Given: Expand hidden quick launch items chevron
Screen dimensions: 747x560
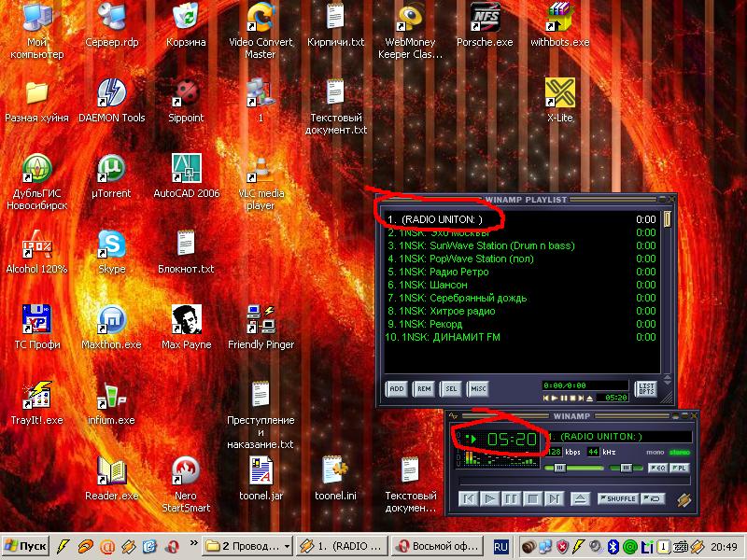Looking at the screenshot, I should click(193, 542).
